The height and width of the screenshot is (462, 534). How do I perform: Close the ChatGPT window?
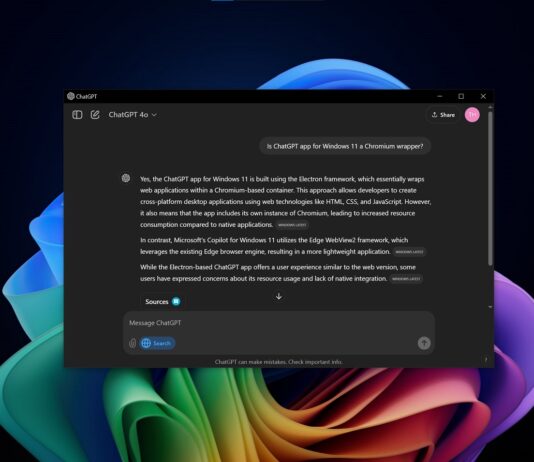(x=483, y=96)
